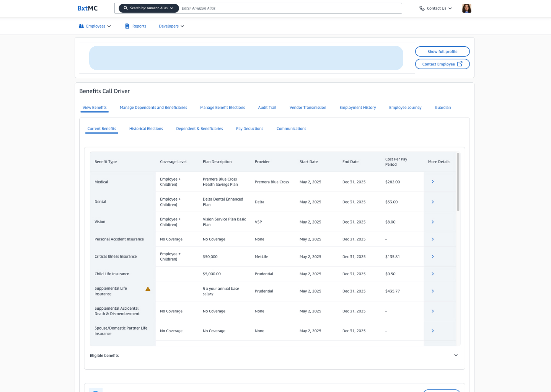Expand the Eligible benefits section chevron
551x392 pixels.
(x=456, y=355)
